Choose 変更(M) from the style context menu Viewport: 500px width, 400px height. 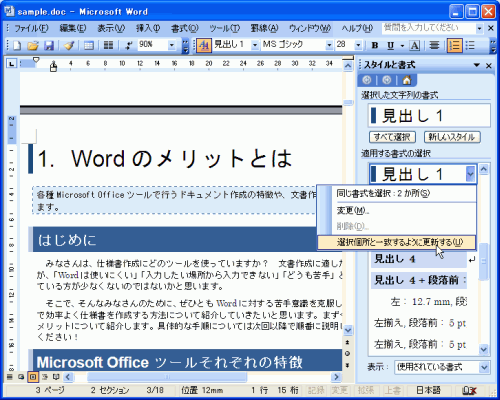(x=396, y=211)
